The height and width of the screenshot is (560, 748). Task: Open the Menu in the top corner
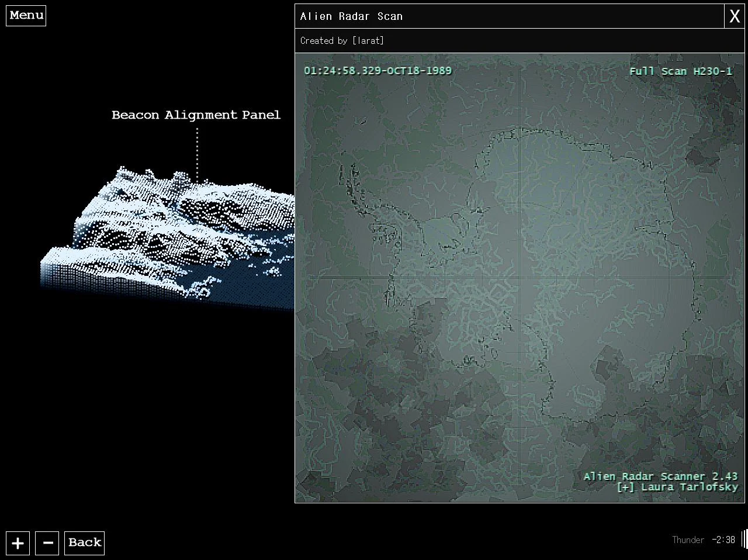pos(26,15)
